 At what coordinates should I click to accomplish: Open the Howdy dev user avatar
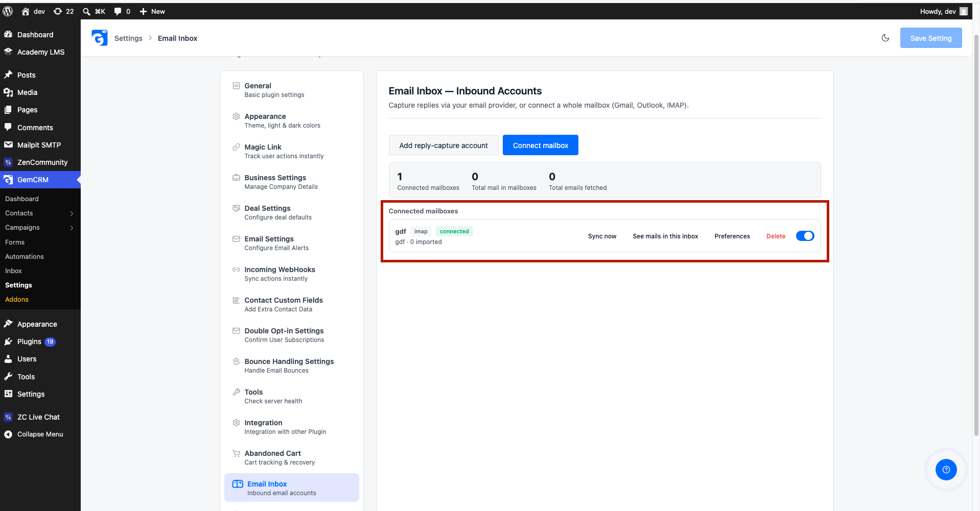(963, 11)
